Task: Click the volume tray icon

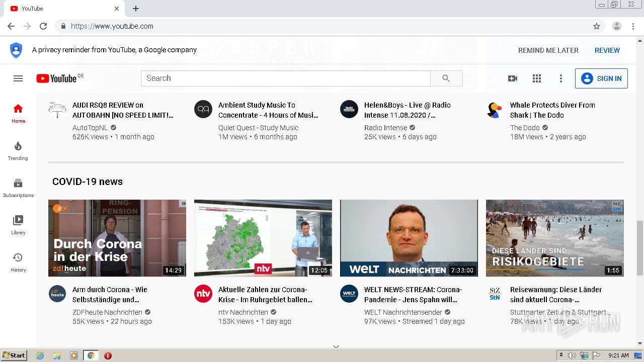Action: point(572,355)
